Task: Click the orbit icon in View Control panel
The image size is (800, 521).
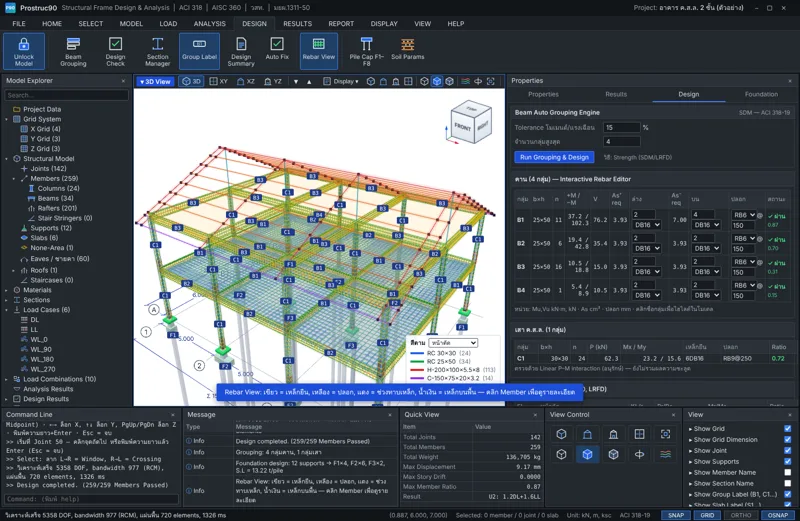Action: (x=639, y=454)
